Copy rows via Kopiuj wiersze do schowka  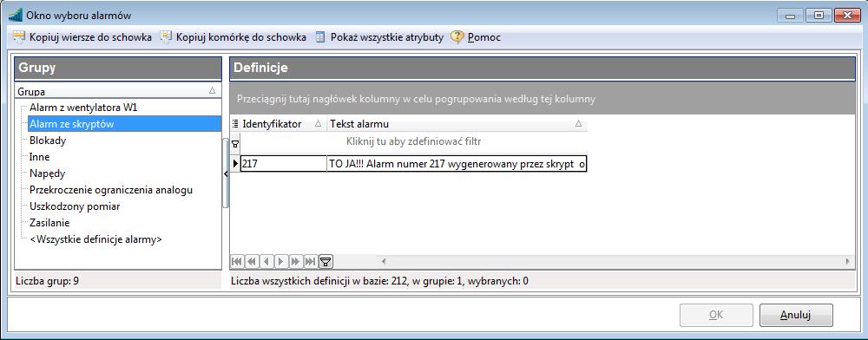[82, 37]
